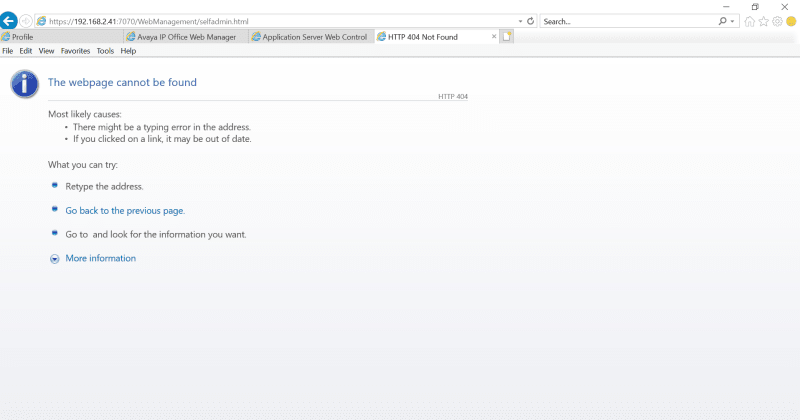800x420 pixels.
Task: Click the 'Most likely causes:' text
Action: point(85,114)
